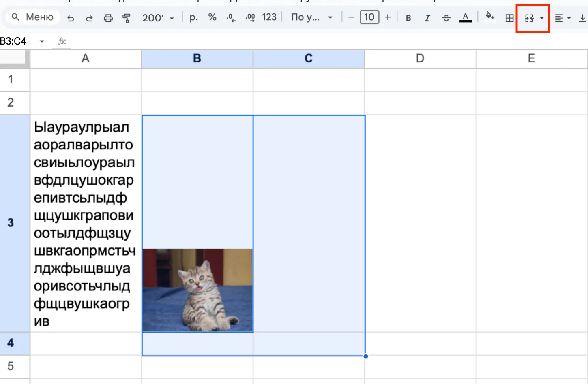Image resolution: width=588 pixels, height=384 pixels.
Task: Open the Меню search box
Action: click(33, 17)
